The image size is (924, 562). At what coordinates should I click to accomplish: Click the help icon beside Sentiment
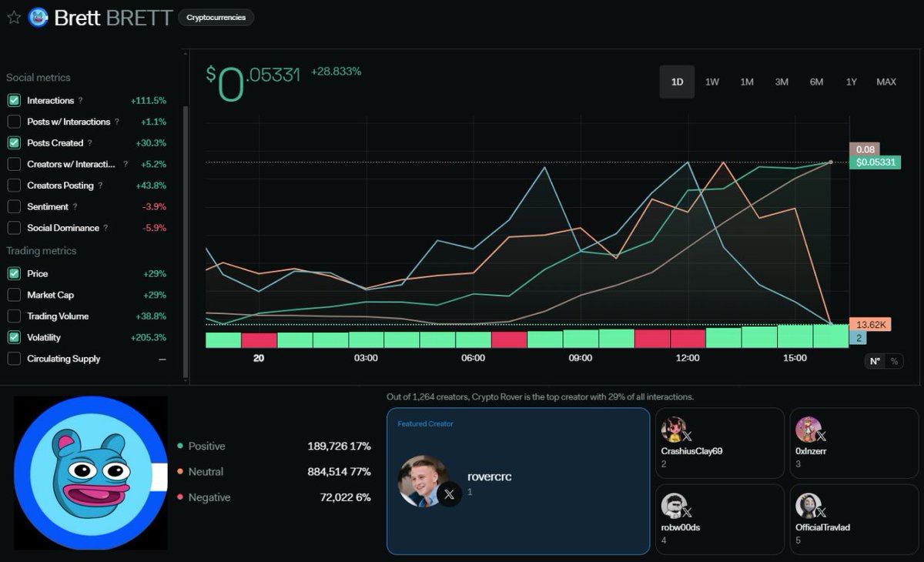[75, 207]
